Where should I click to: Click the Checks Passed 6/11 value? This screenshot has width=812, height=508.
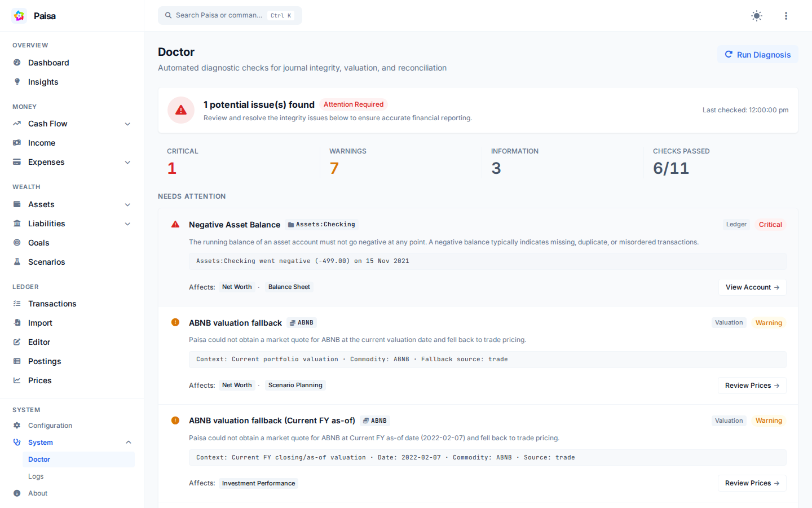(671, 168)
